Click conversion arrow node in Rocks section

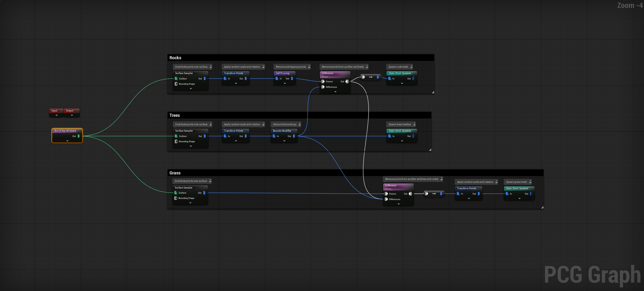pyautogui.click(x=370, y=77)
